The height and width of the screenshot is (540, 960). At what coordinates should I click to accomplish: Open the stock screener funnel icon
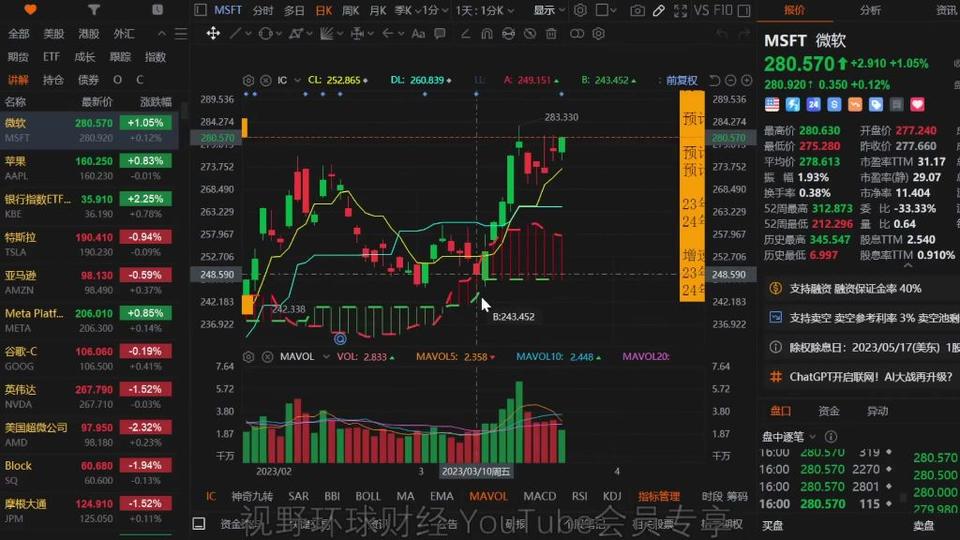93,9
